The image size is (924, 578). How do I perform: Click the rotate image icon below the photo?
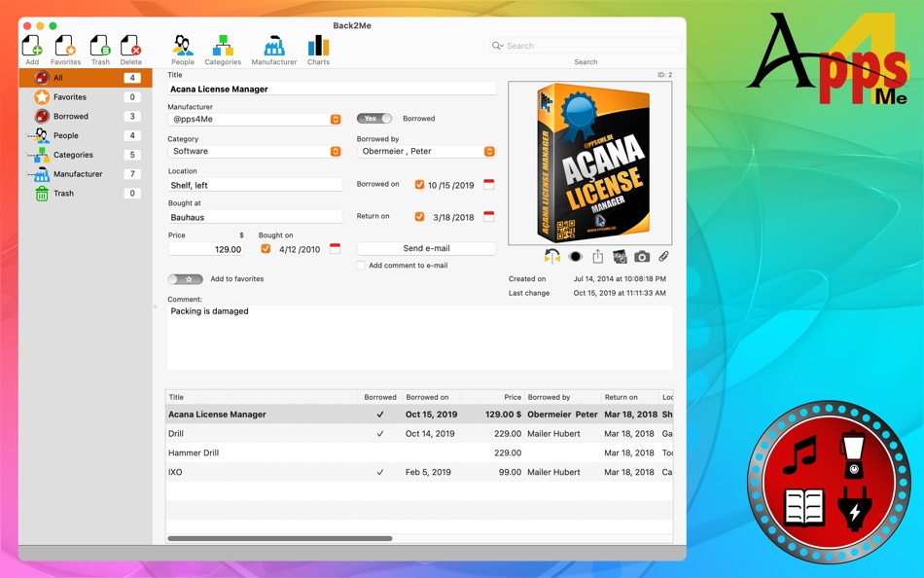click(552, 256)
